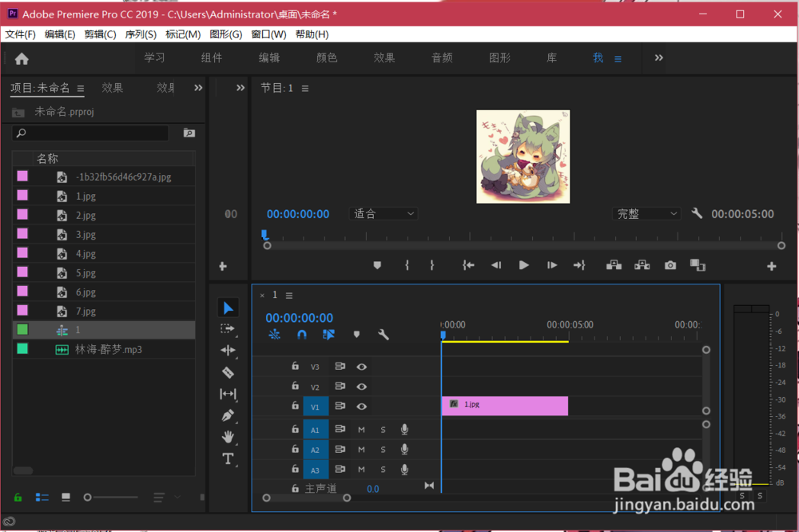Mute track A1
The image size is (799, 532).
361,430
